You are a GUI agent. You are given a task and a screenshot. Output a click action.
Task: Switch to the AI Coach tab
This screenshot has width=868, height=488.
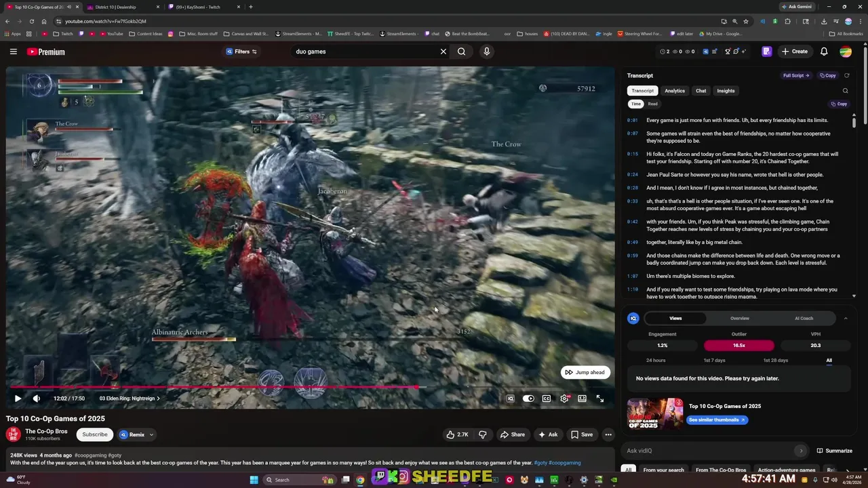click(x=804, y=318)
